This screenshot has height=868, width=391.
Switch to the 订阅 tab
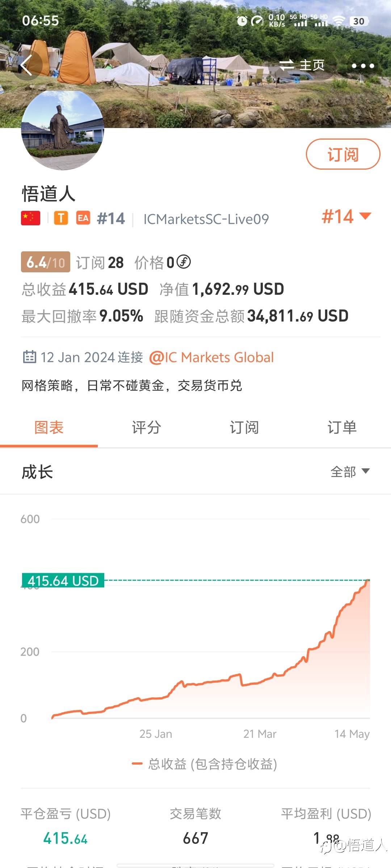tap(244, 427)
